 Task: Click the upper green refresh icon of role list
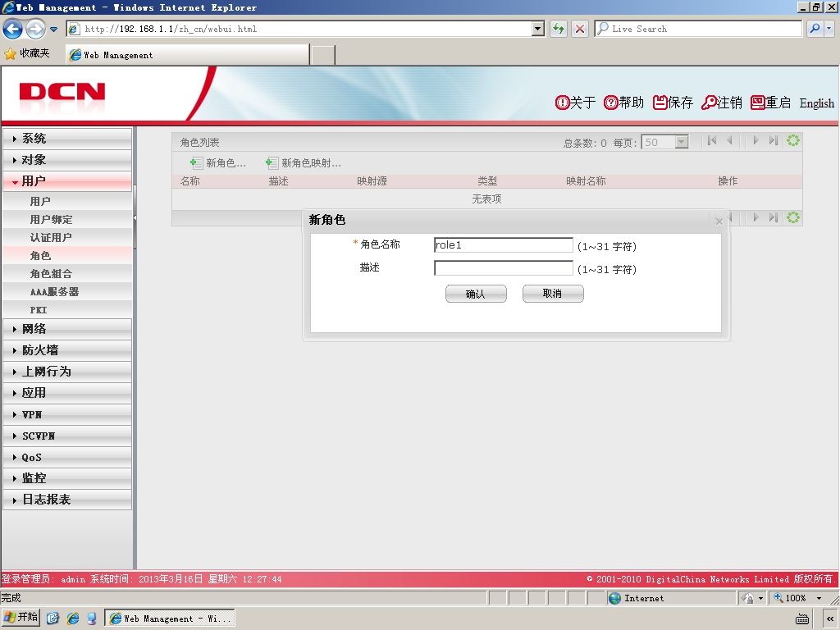click(x=793, y=141)
